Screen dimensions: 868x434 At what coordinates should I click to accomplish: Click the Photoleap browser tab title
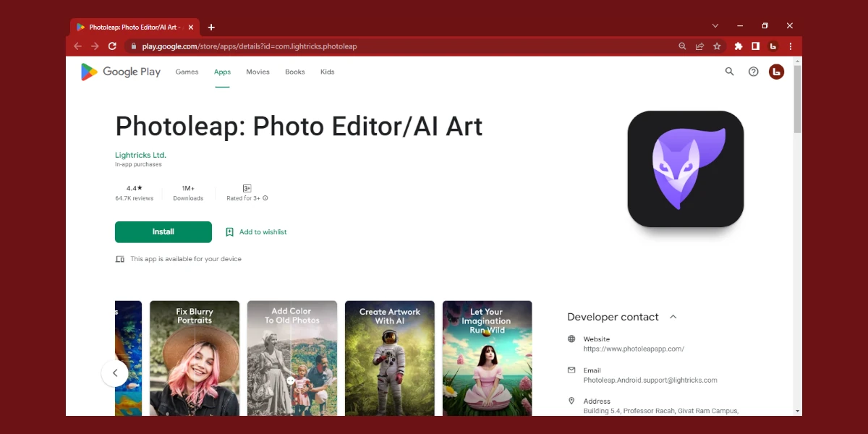(x=135, y=27)
